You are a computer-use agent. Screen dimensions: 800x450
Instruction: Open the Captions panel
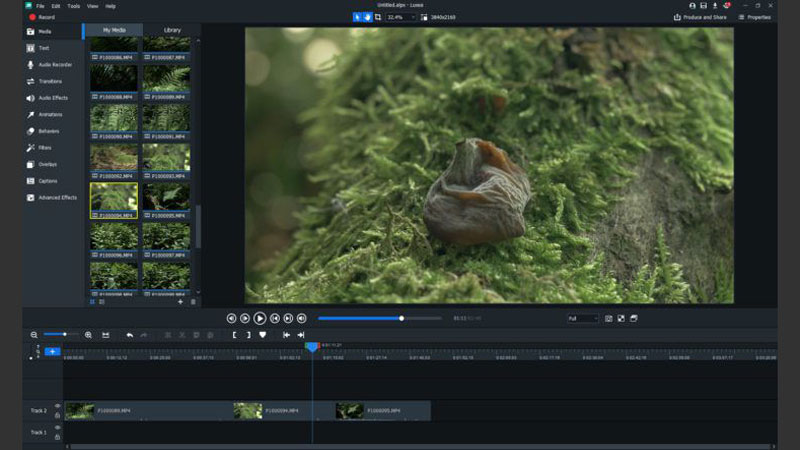[48, 181]
